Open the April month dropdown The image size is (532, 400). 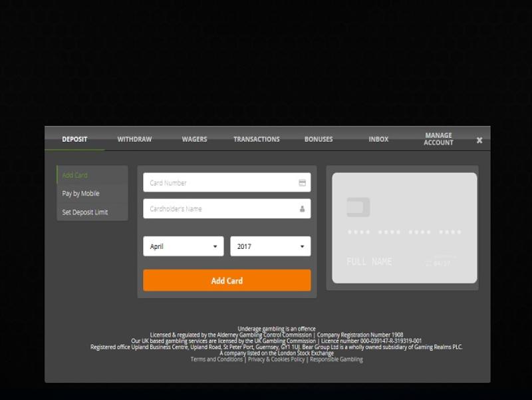184,246
